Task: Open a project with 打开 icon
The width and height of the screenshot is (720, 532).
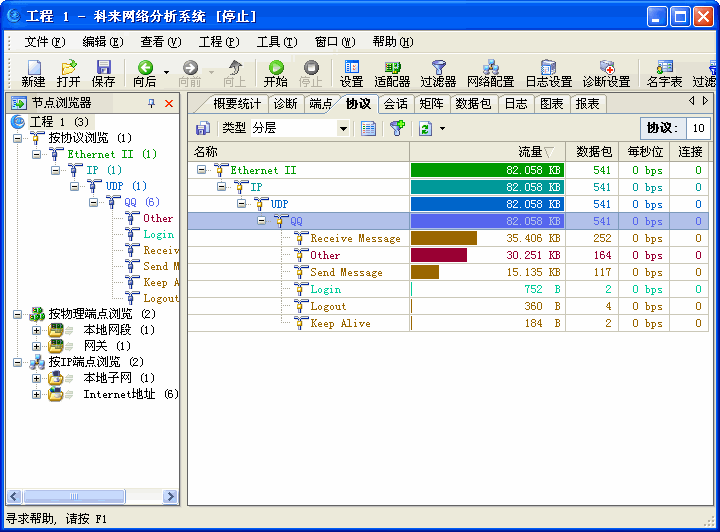Action: coord(68,68)
